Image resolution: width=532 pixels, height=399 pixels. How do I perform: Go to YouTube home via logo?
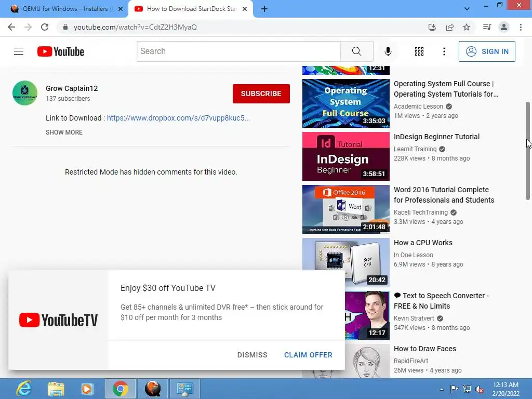(61, 51)
